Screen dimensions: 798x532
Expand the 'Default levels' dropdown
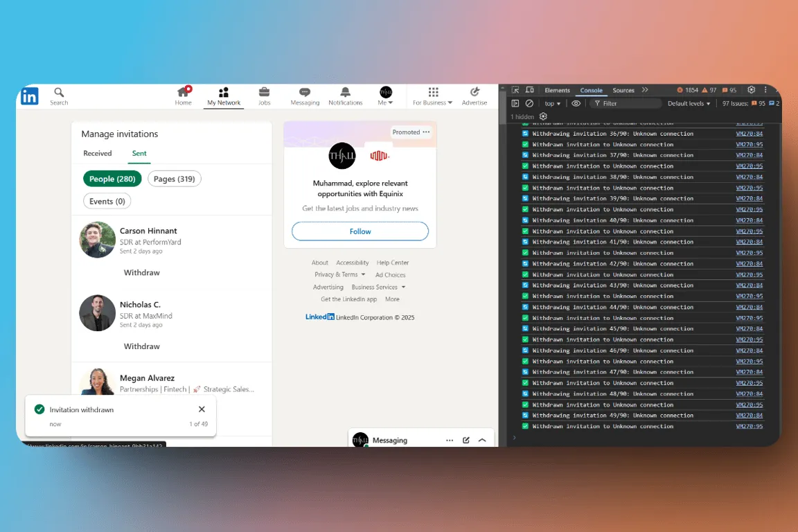[689, 103]
